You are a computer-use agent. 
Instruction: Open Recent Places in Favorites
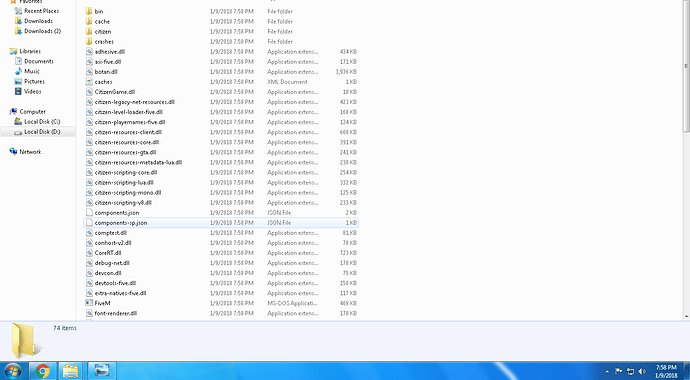[x=41, y=11]
